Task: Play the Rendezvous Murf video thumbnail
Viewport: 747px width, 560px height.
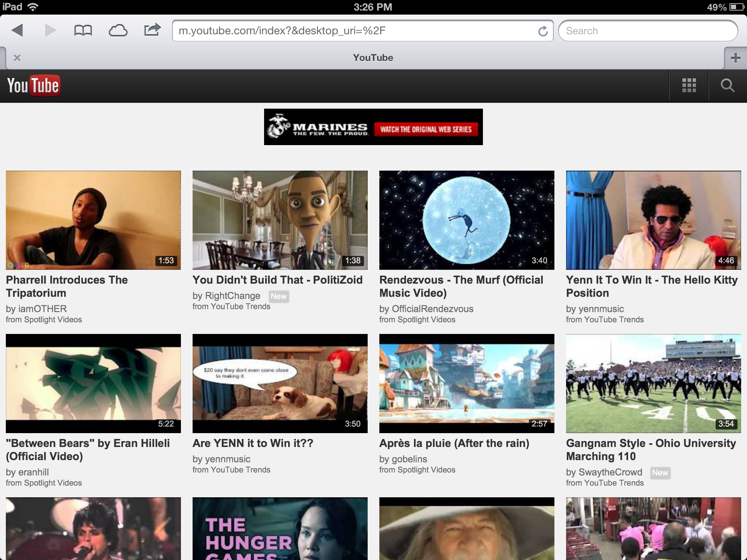Action: [x=467, y=220]
